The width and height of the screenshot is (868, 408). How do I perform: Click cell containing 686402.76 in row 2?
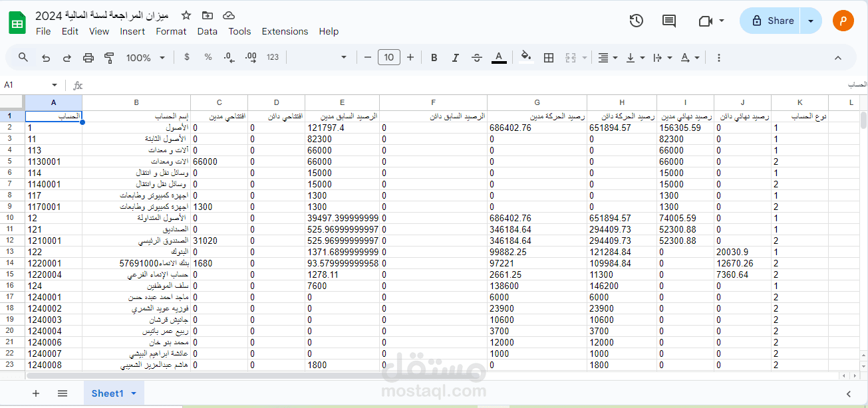[537, 128]
